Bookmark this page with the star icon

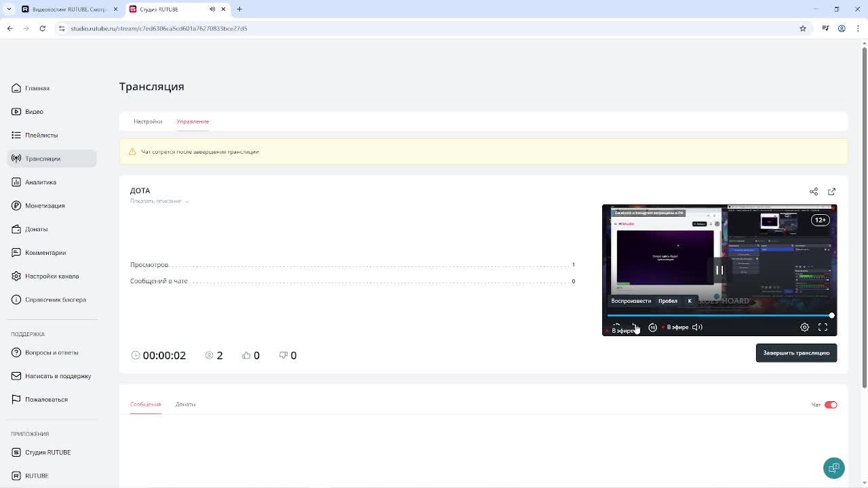[x=803, y=28]
